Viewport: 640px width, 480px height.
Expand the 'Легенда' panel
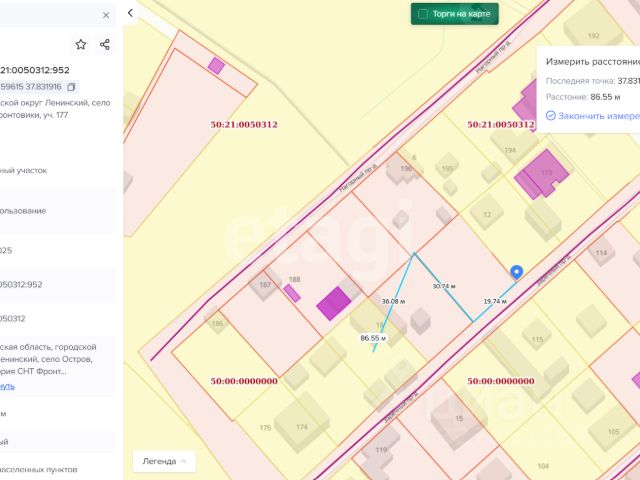click(x=164, y=461)
